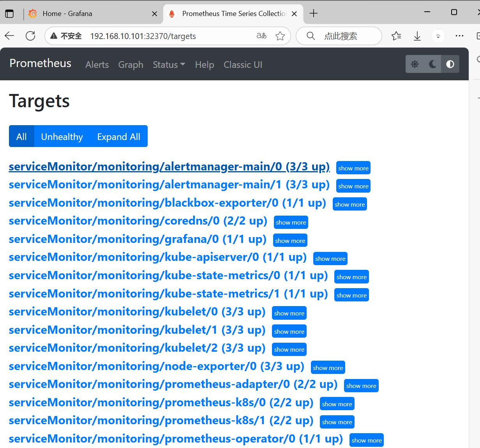Select browser-preferred contrast theme icon
Screen dimensions: 480x448
point(450,64)
